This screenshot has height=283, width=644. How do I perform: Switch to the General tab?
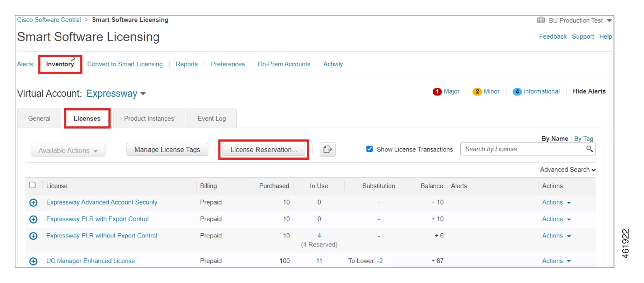pos(39,119)
